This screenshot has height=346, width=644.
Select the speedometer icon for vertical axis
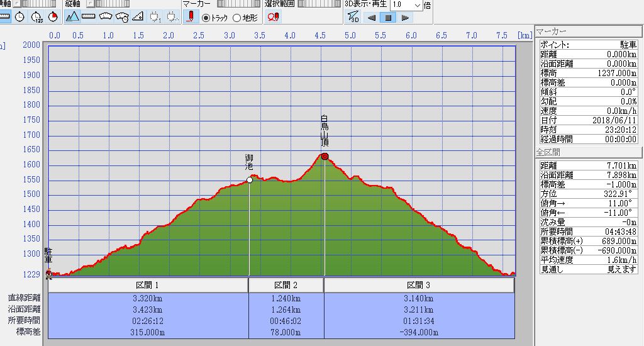coord(106,17)
